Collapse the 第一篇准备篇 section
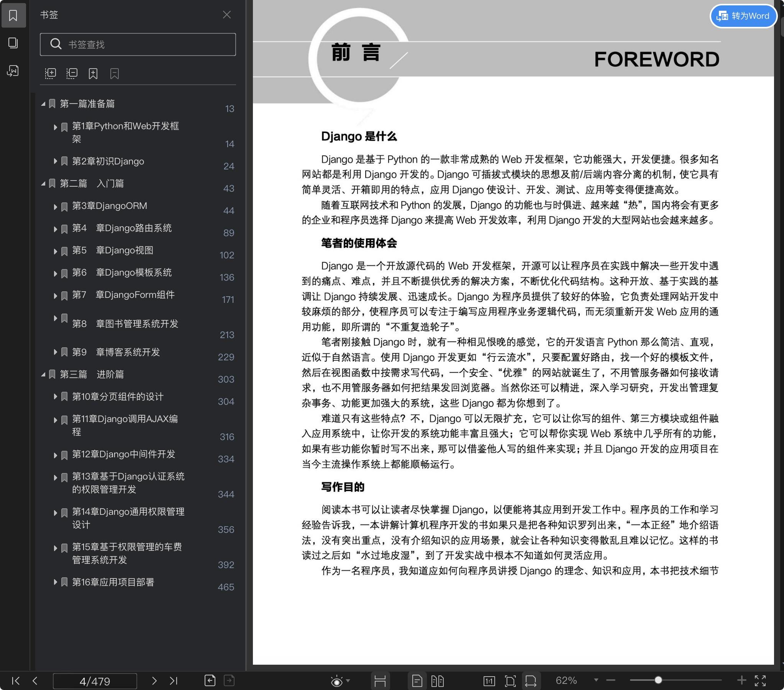This screenshot has width=784, height=690. coord(43,103)
